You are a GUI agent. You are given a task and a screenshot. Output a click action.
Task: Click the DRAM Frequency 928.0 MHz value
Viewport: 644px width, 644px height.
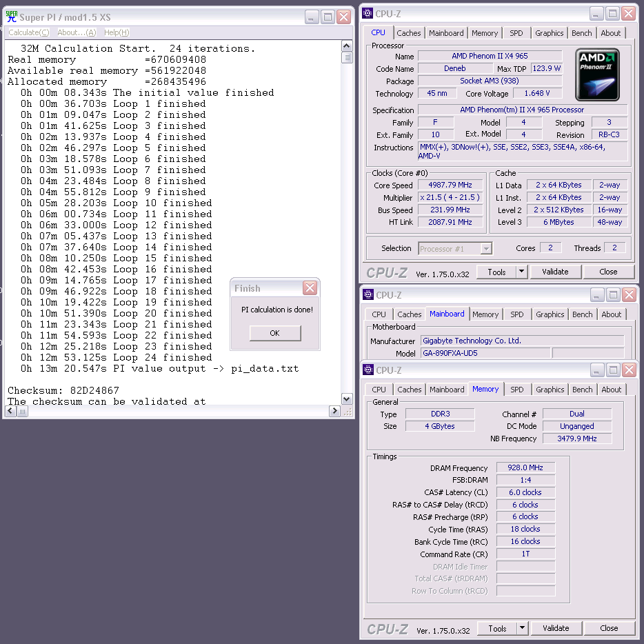pyautogui.click(x=525, y=467)
